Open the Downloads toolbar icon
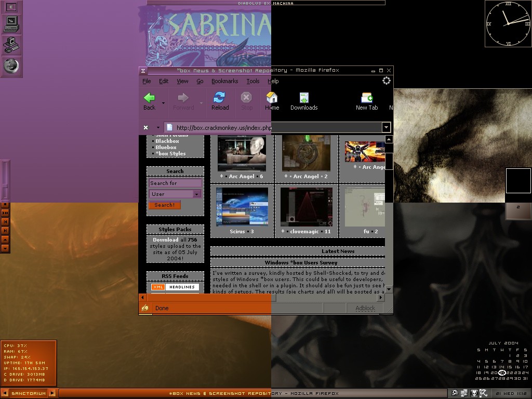 pos(304,98)
